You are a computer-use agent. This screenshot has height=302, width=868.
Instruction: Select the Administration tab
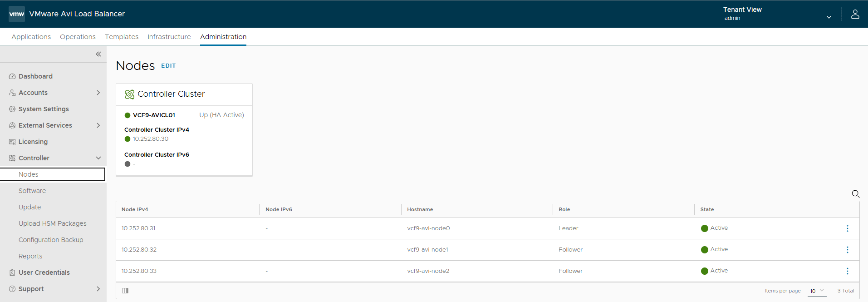[223, 37]
